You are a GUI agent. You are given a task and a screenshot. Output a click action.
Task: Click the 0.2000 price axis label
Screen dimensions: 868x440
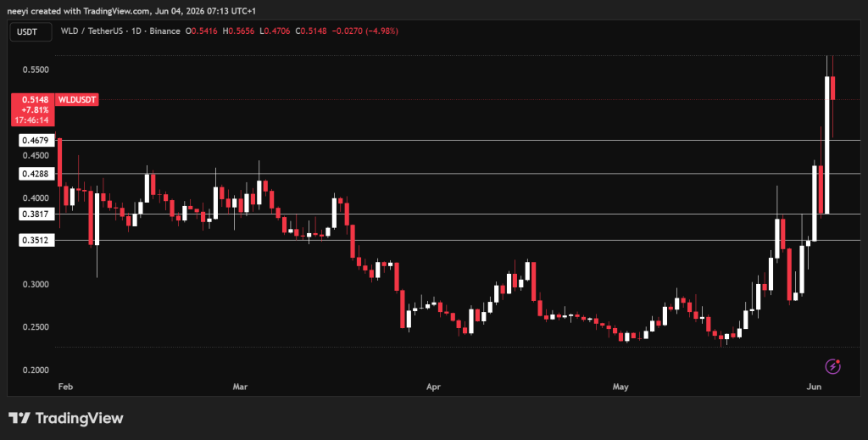click(36, 370)
